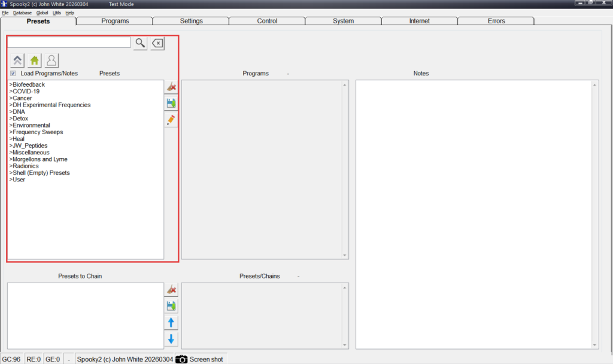Switch to the Control tab

(x=267, y=21)
